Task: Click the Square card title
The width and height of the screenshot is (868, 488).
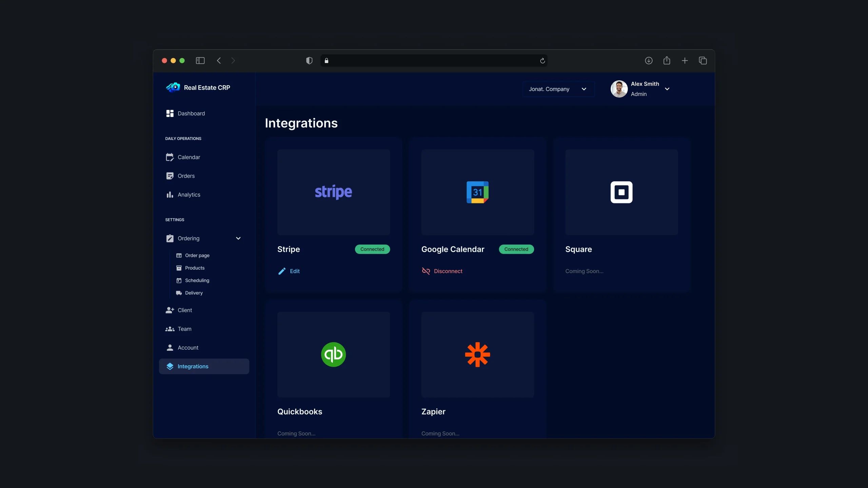Action: (578, 249)
